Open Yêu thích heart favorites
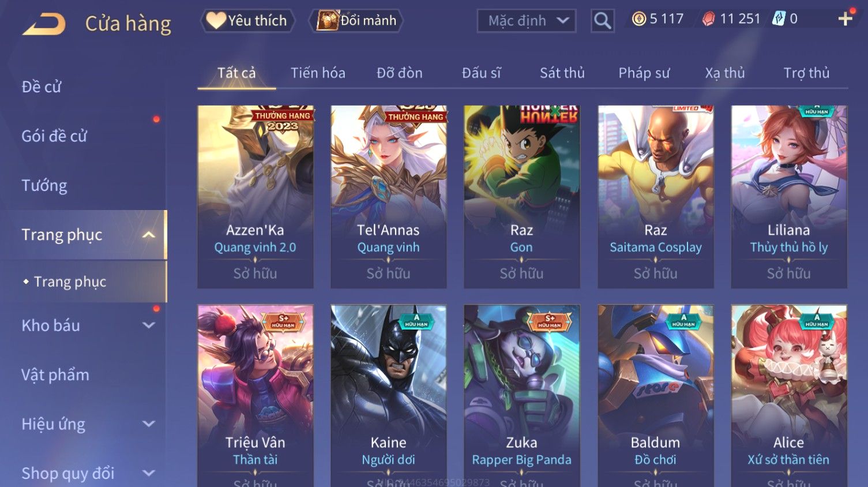The height and width of the screenshot is (487, 868). 247,21
